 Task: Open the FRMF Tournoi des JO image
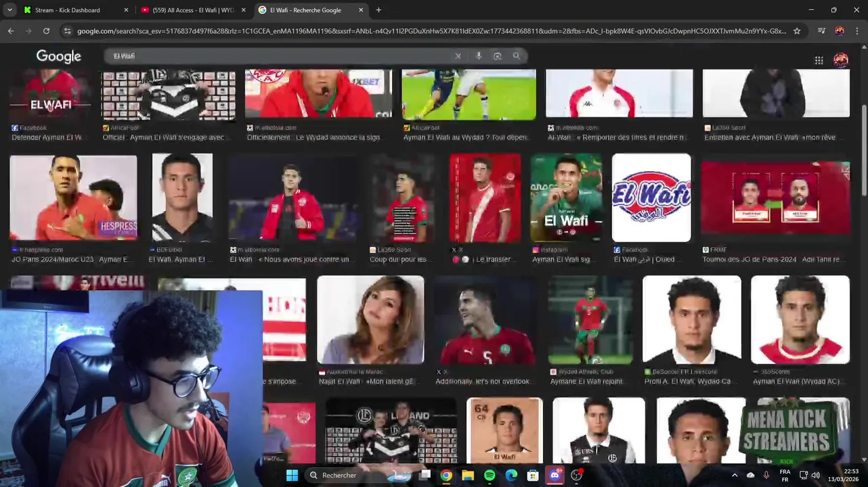click(775, 198)
